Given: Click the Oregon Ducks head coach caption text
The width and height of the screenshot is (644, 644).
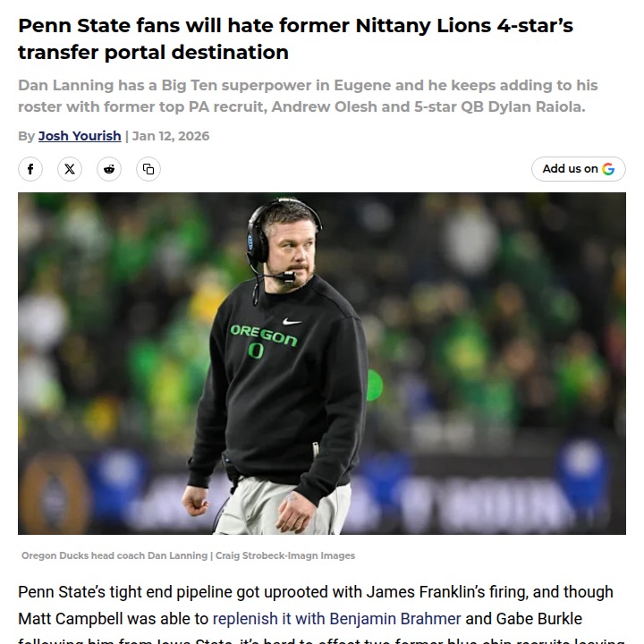Looking at the screenshot, I should coord(114,555).
